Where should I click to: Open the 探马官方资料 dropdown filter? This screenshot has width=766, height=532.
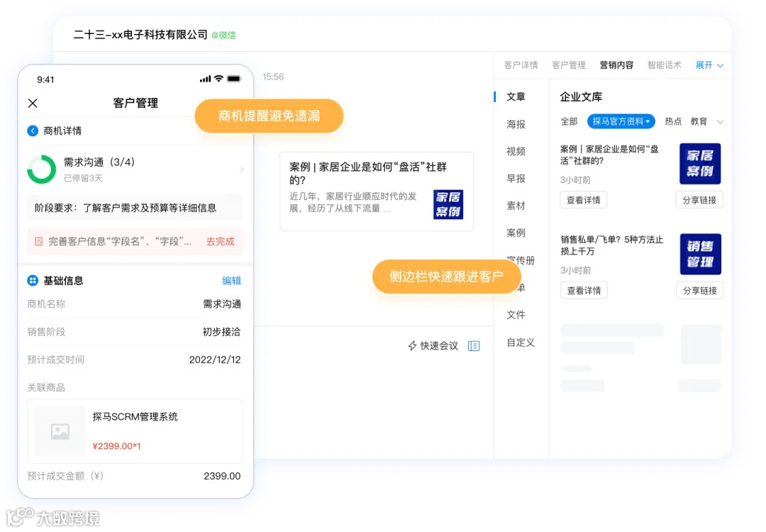tap(621, 121)
